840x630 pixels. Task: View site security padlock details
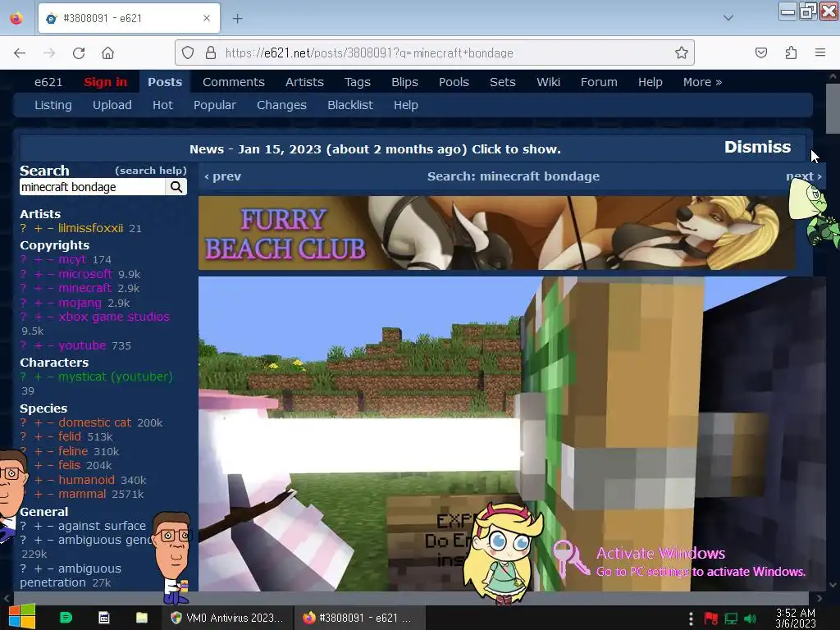pyautogui.click(x=211, y=52)
